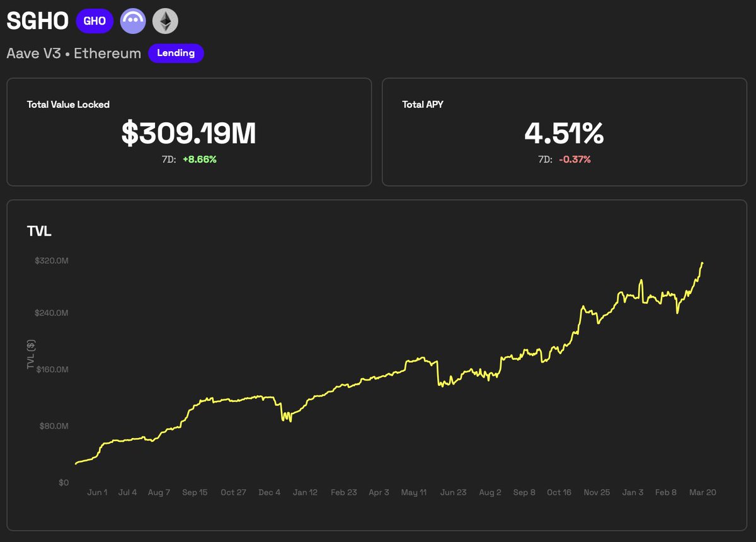Click the Sep 15 date label

pyautogui.click(x=195, y=492)
